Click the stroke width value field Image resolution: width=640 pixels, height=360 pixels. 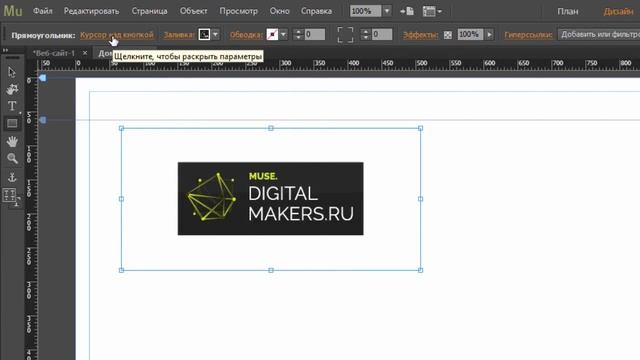click(x=315, y=35)
